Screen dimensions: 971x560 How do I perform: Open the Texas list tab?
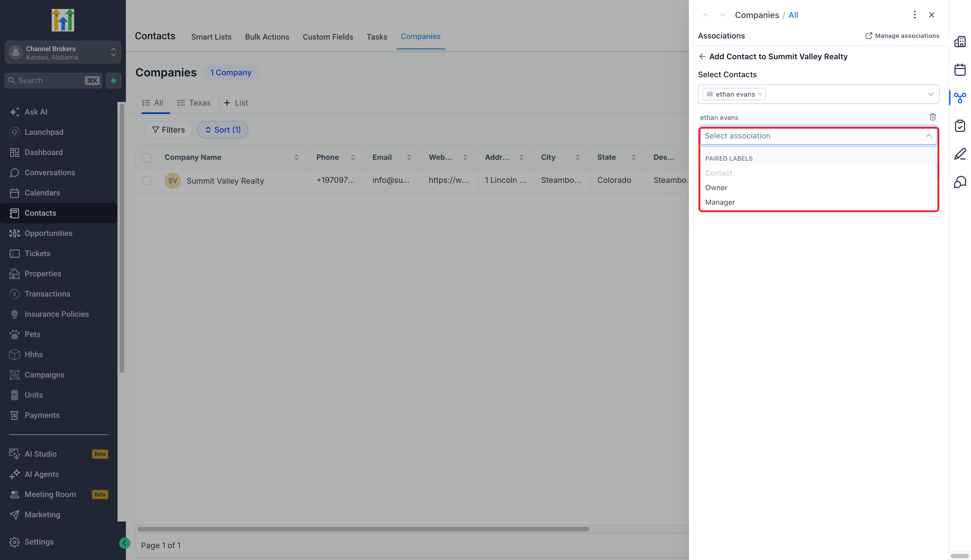(194, 103)
